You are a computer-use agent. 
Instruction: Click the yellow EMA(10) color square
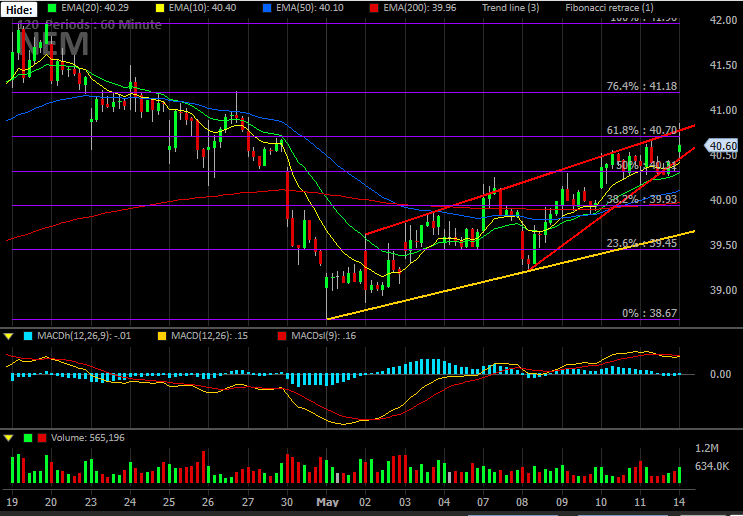[x=162, y=8]
